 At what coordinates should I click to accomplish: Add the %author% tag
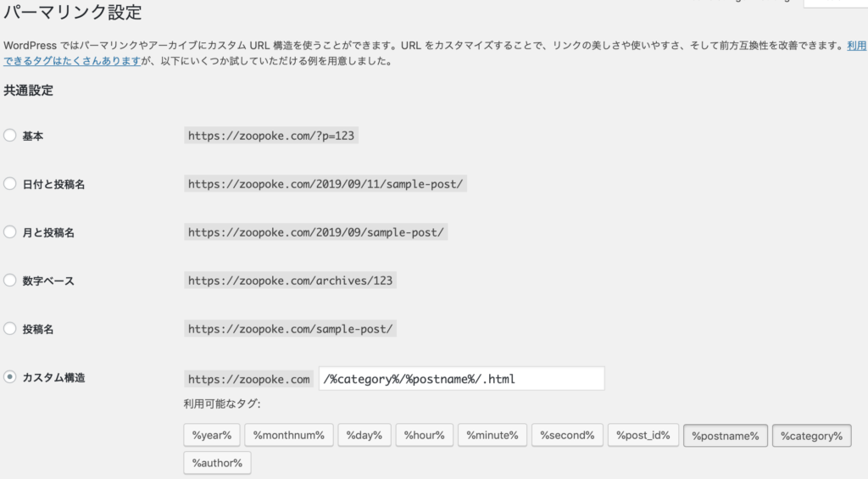click(217, 463)
